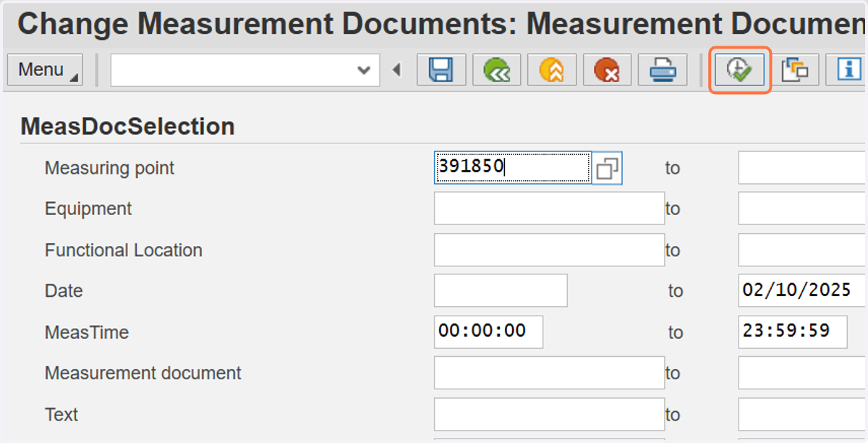This screenshot has height=443, width=868.
Task: Click MeasTime field showing 00:00:00
Action: (x=488, y=332)
